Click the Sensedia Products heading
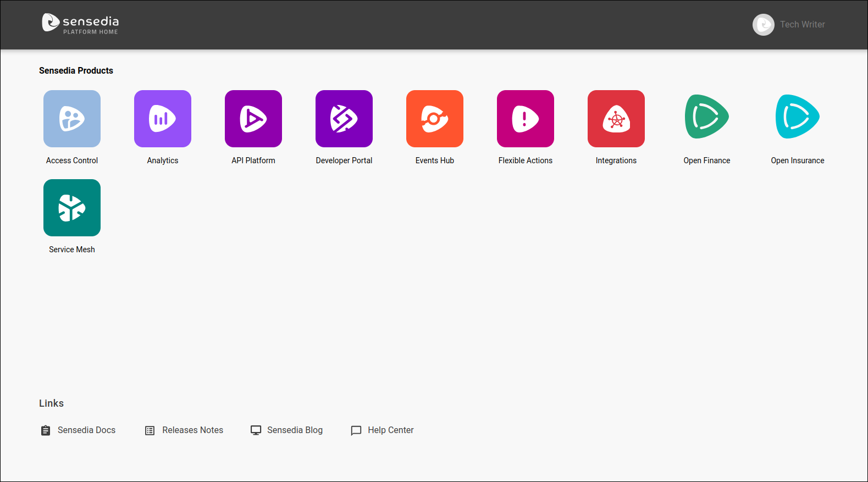 point(76,70)
